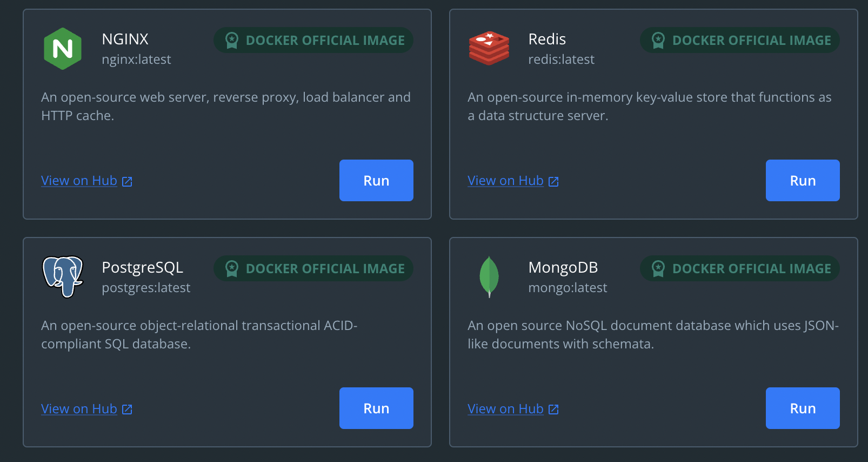
Task: Click the badge ribbon icon on PostgreSQL card
Action: [232, 269]
